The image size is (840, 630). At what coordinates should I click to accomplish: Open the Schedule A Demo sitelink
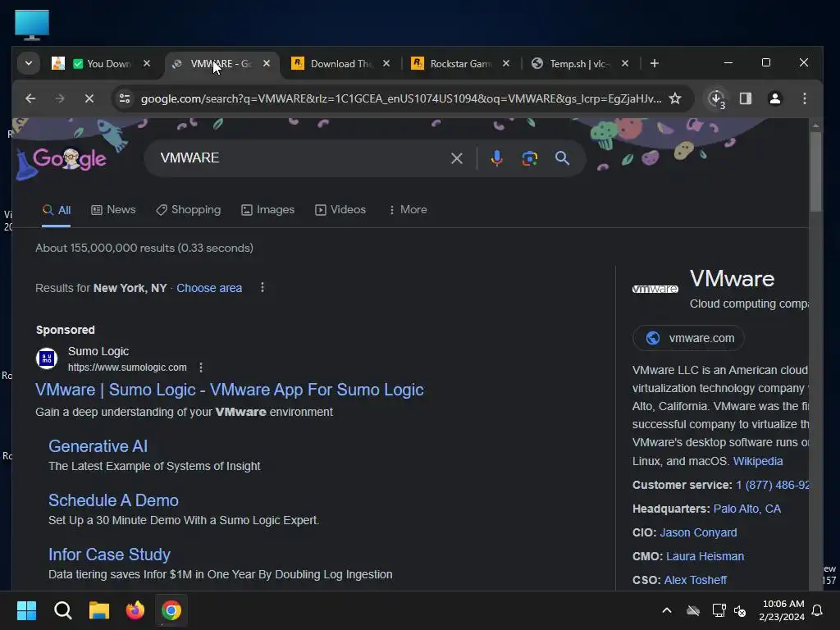[x=113, y=500]
